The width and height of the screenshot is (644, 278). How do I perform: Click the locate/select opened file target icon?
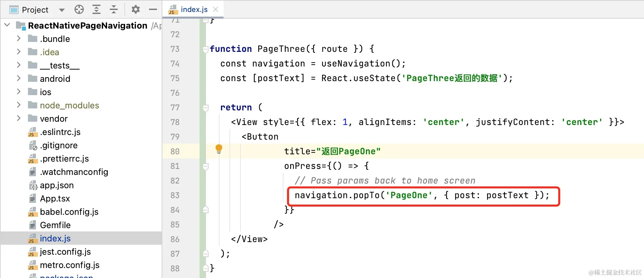(79, 9)
